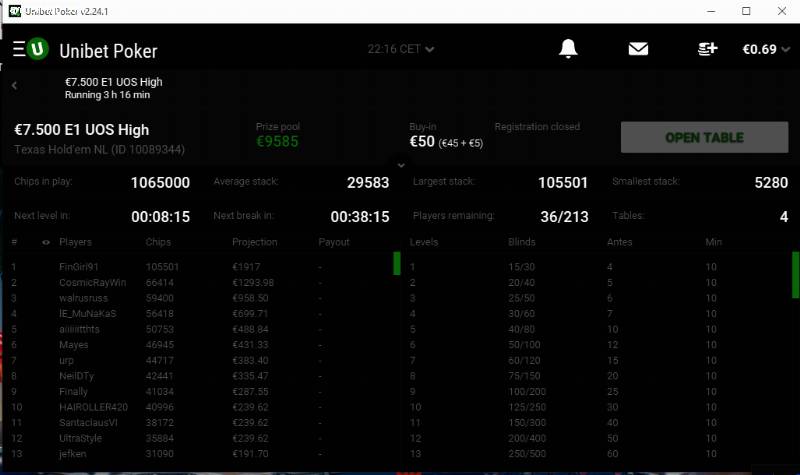This screenshot has width=800, height=475.
Task: Click the Blinds column header
Action: coord(521,242)
